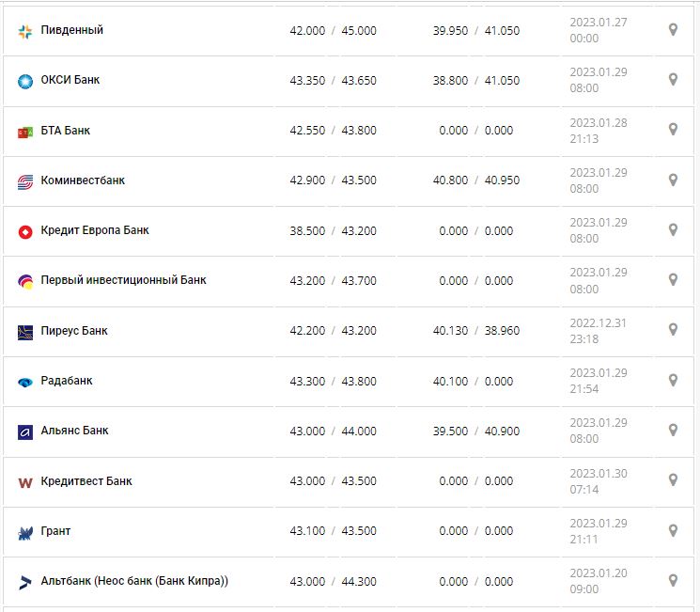
Task: Click the Коминвестбанк name link
Action: pyautogui.click(x=83, y=180)
